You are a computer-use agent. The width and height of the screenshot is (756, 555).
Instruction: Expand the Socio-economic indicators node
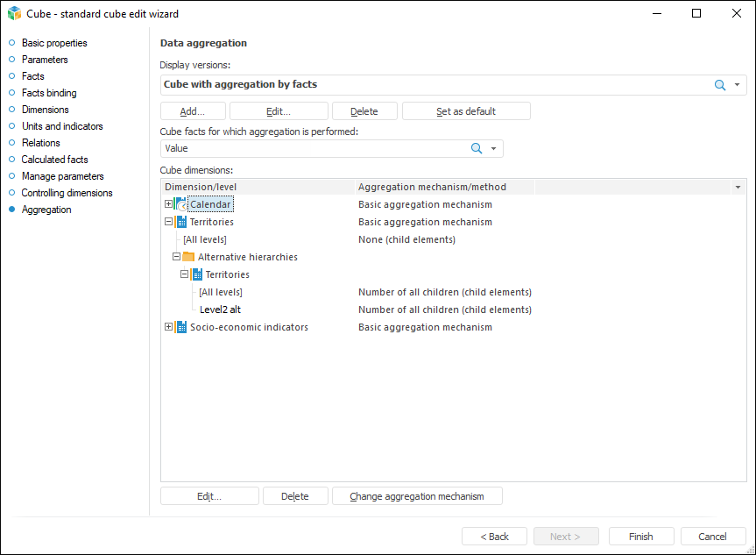pos(169,327)
